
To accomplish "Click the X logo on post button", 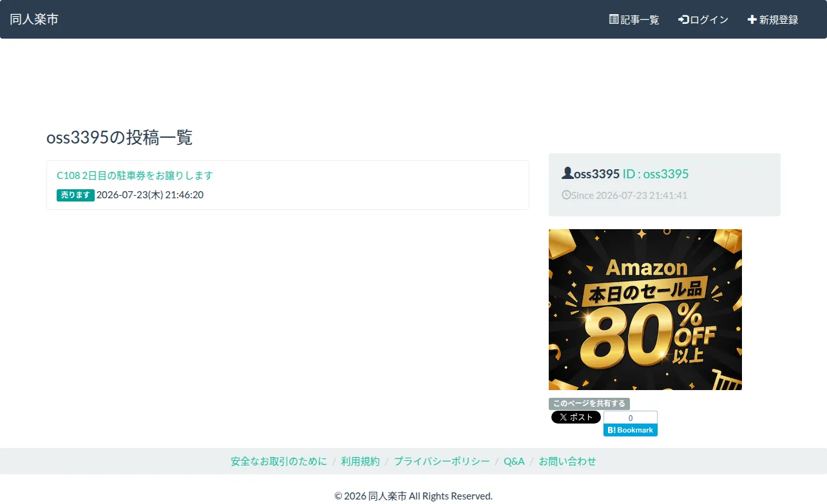I will click(564, 417).
